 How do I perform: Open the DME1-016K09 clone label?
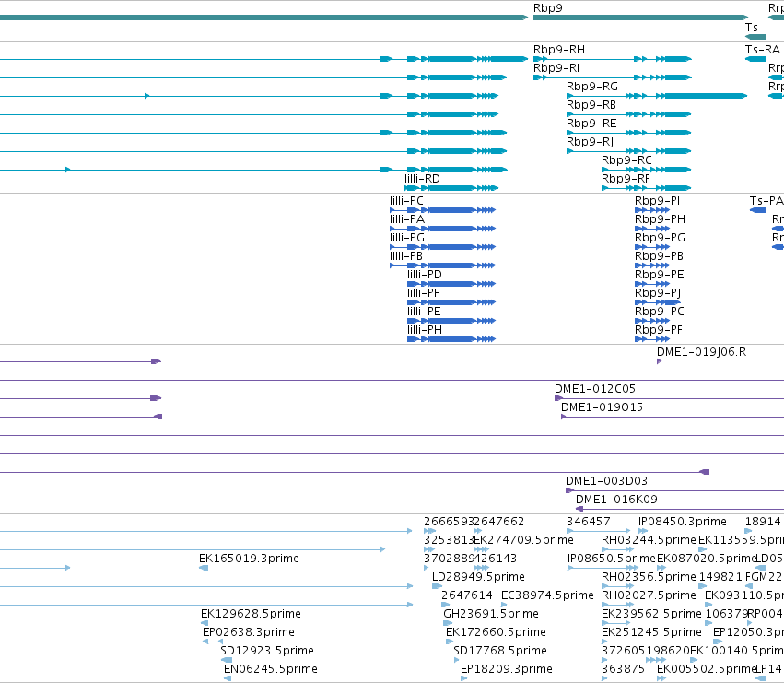(x=616, y=500)
